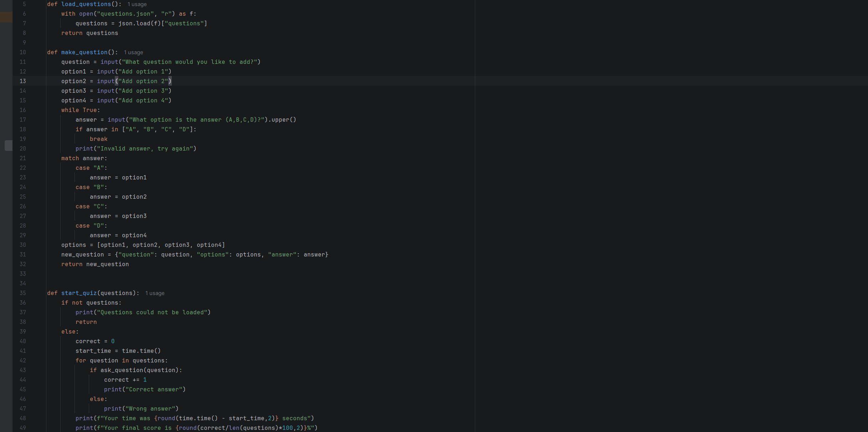Click the make_question function name
Image resolution: width=868 pixels, height=432 pixels.
[84, 52]
